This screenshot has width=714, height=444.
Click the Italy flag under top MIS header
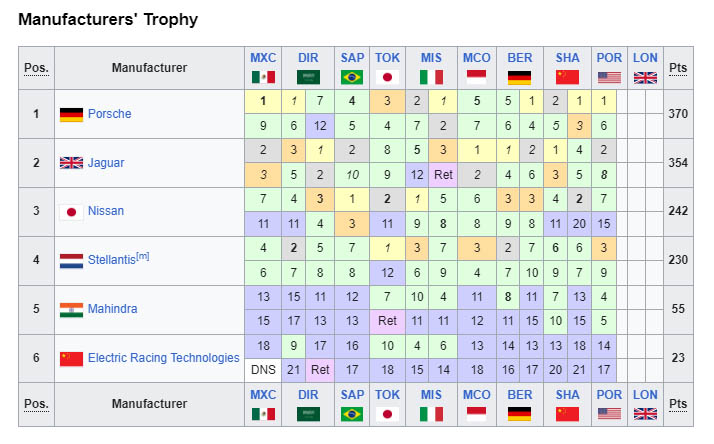coord(431,77)
